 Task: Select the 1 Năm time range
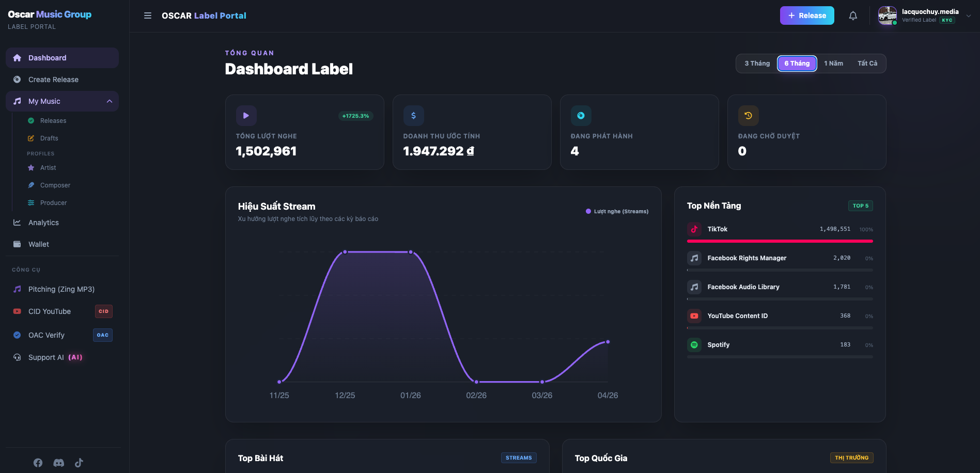click(833, 64)
